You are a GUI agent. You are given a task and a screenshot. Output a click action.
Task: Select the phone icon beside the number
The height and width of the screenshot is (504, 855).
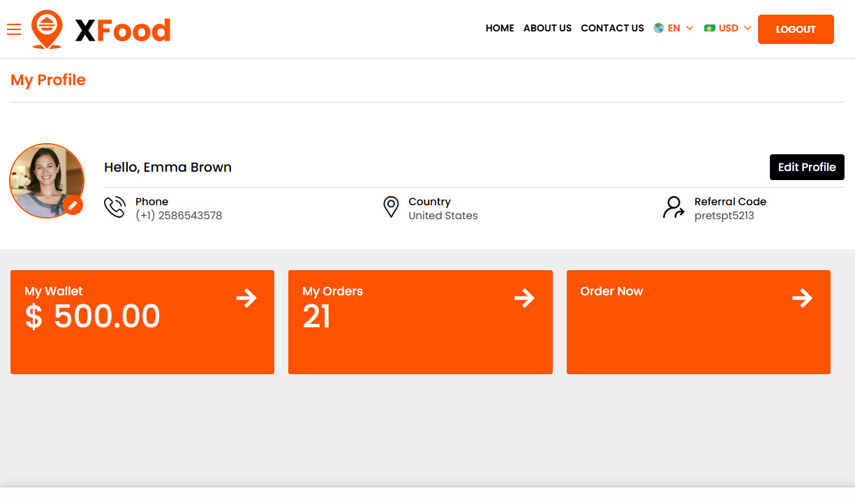coord(115,207)
